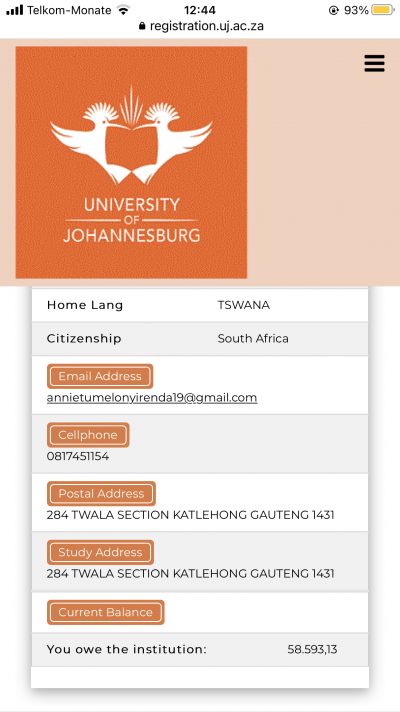Click the Cellphone button
The width and height of the screenshot is (400, 712).
coord(88,435)
